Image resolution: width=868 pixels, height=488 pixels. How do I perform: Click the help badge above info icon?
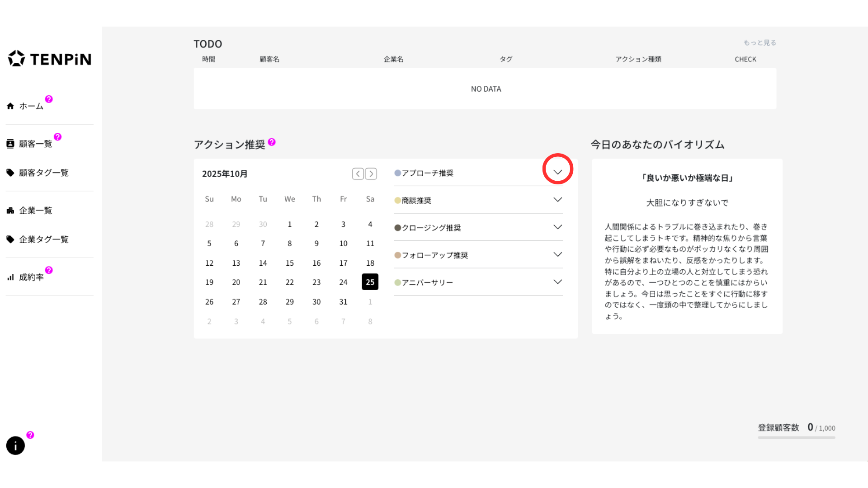tap(30, 435)
